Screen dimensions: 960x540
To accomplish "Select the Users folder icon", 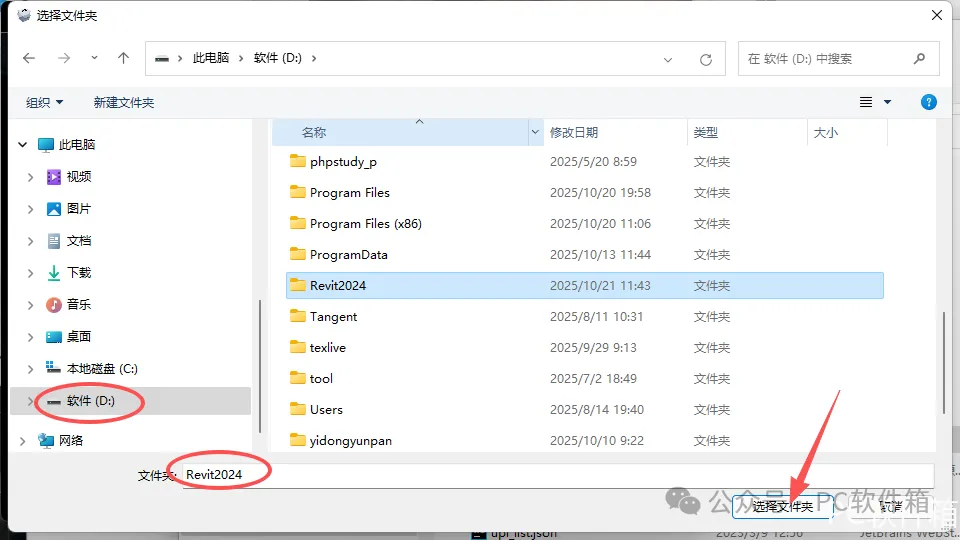I will point(298,408).
